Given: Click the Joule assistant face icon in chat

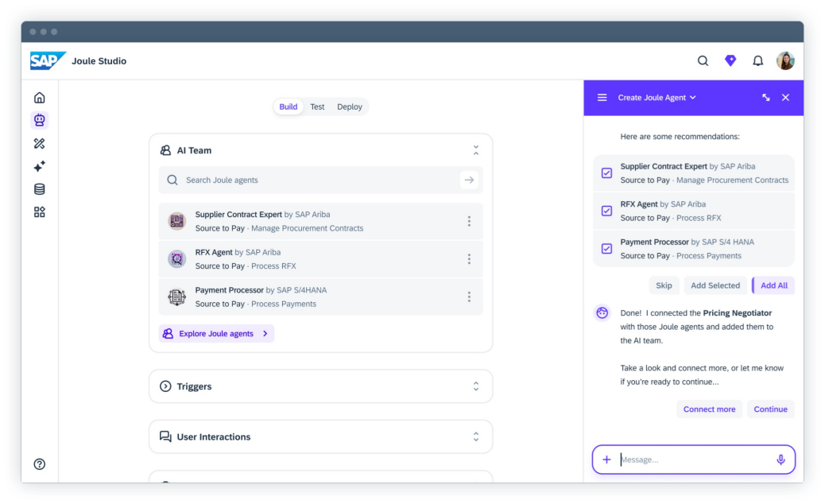Looking at the screenshot, I should coord(602,313).
